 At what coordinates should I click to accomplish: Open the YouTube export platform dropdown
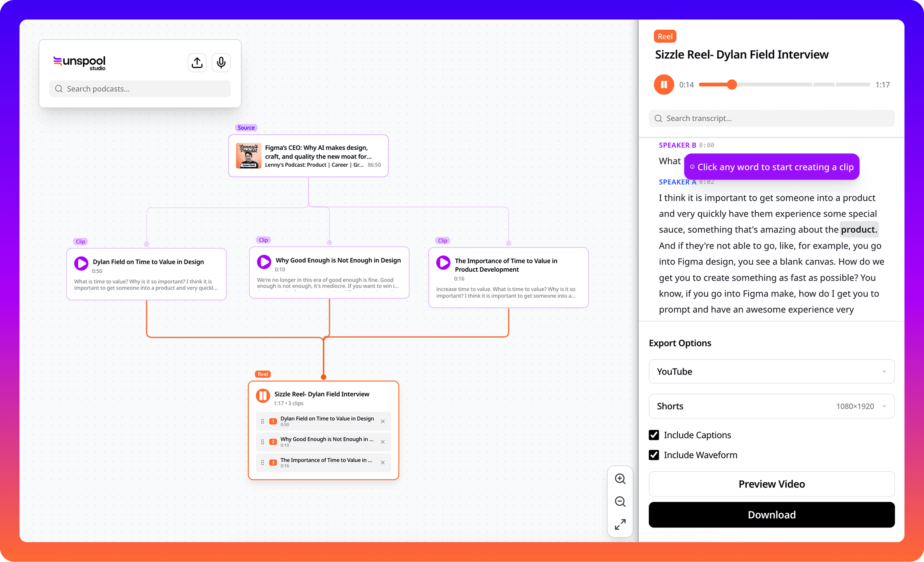click(x=771, y=371)
